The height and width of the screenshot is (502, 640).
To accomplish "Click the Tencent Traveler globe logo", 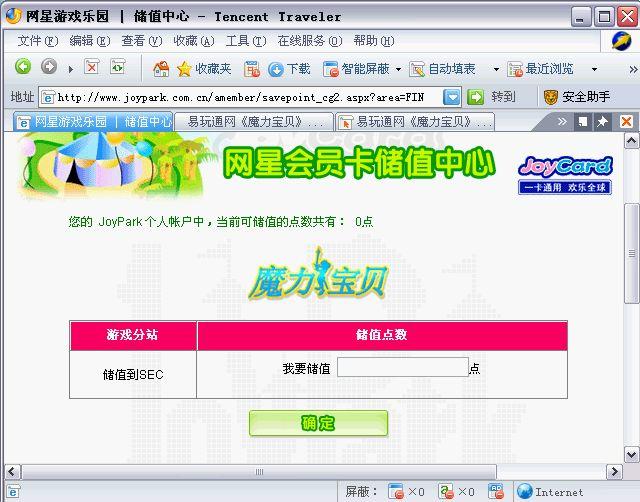I will click(x=622, y=41).
